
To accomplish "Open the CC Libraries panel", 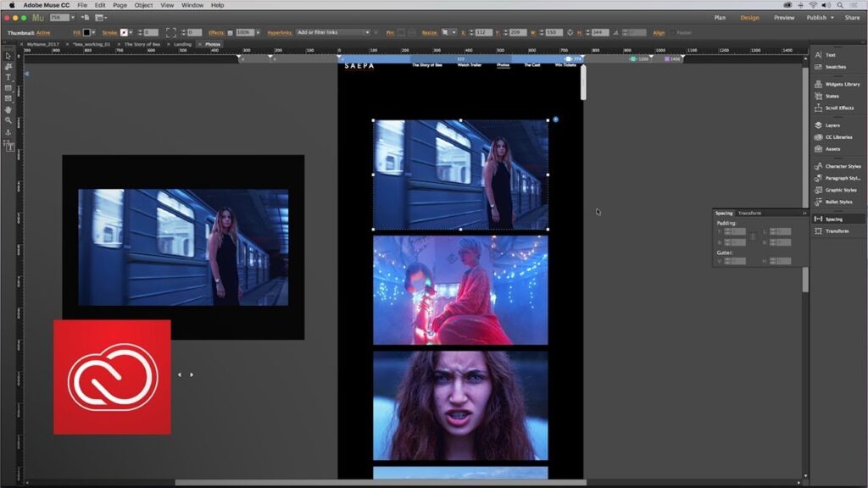I will tap(838, 137).
